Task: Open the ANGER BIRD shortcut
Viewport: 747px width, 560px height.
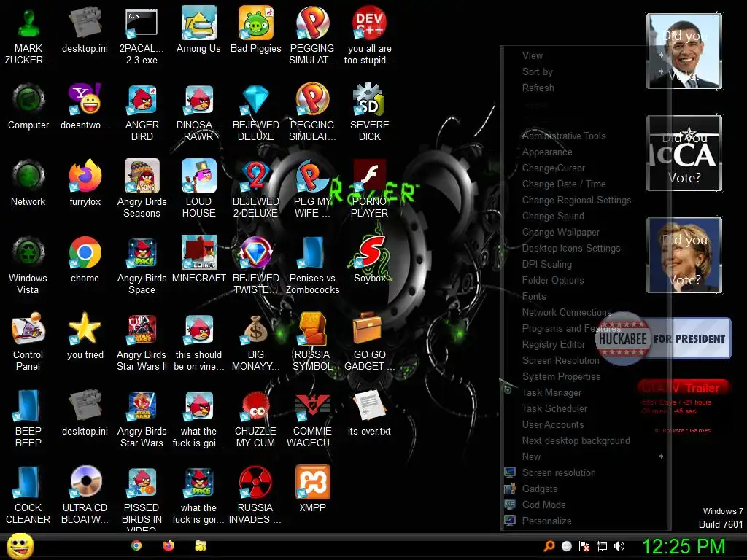Action: [142, 112]
